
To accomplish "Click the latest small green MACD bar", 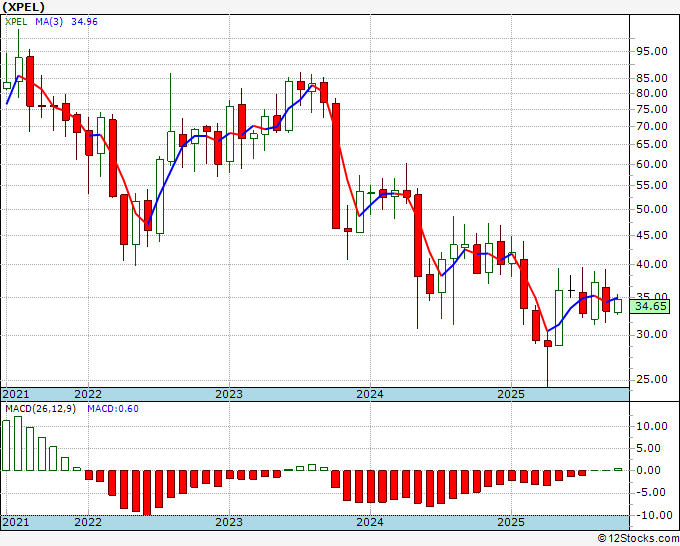I will point(618,469).
